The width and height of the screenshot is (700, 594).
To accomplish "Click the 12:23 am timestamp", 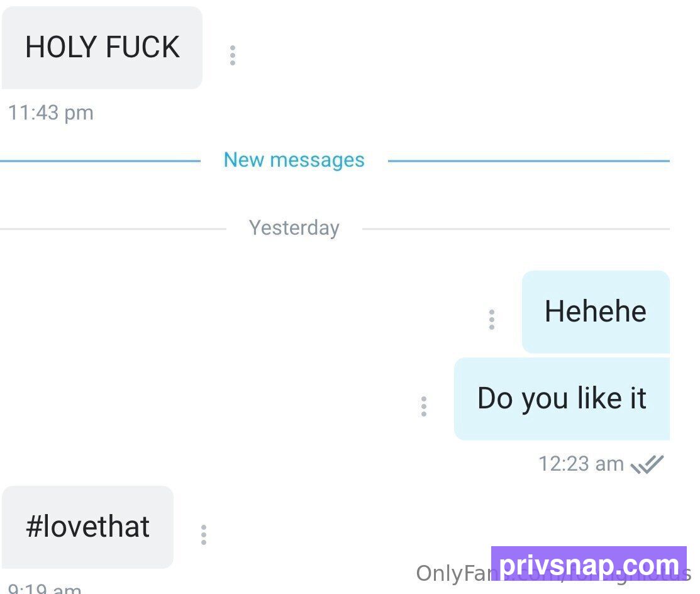I will [581, 464].
